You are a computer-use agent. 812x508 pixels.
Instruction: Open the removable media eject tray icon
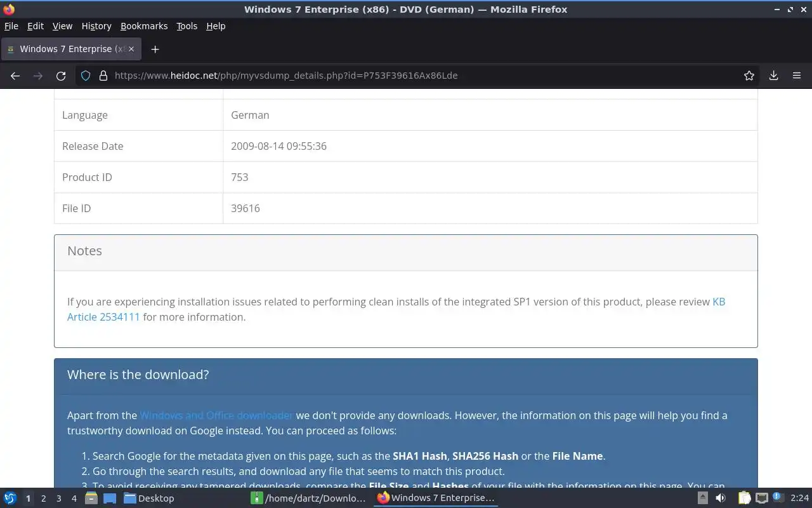tap(703, 498)
